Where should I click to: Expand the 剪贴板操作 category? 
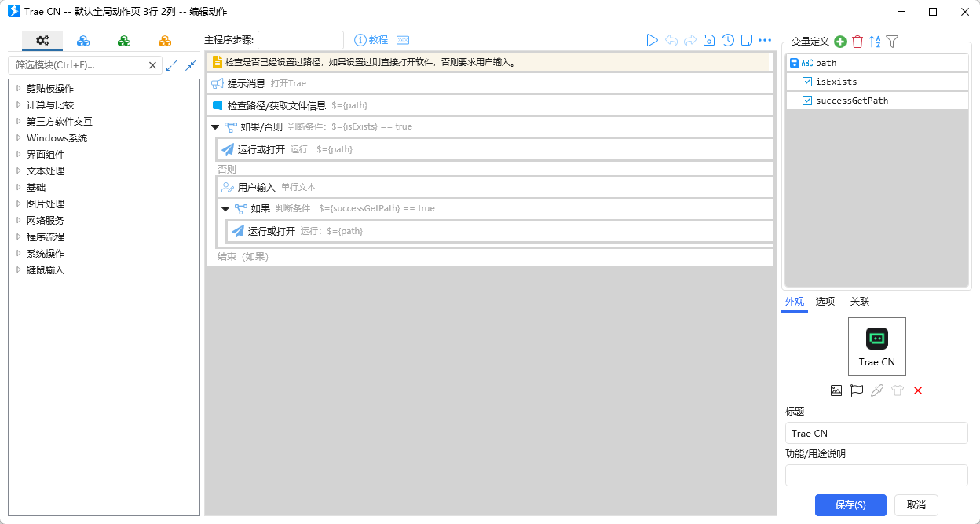[x=19, y=88]
